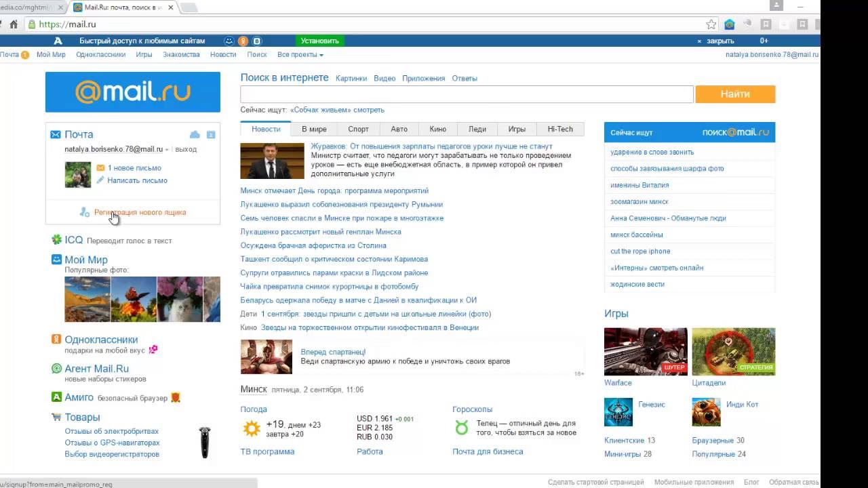868x488 pixels.
Task: Open the ТВ программа link
Action: 267,451
